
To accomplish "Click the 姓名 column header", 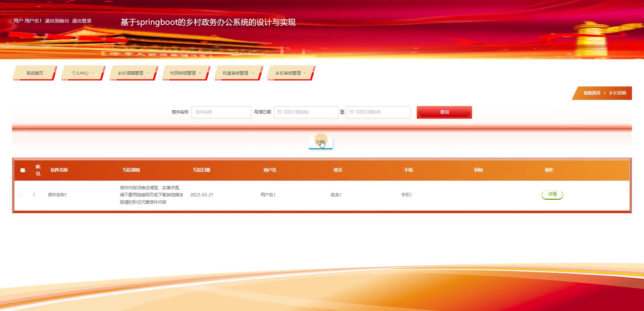I will click(x=338, y=170).
